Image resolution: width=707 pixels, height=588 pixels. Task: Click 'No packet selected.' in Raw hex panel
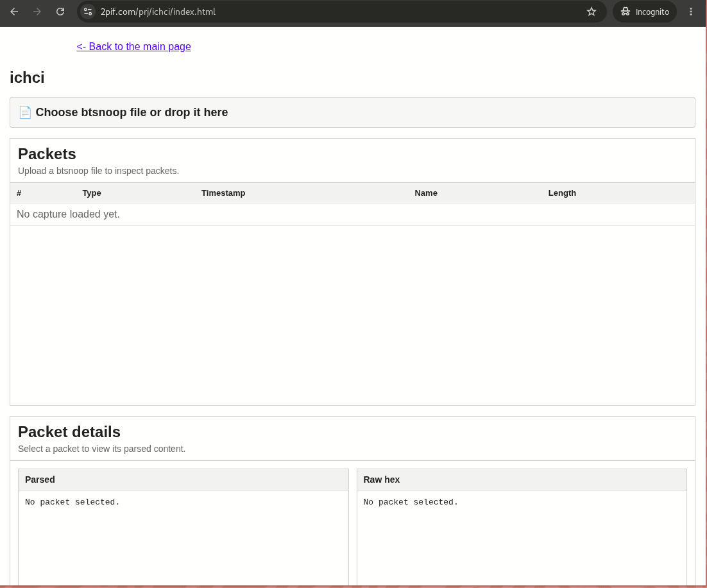pyautogui.click(x=411, y=502)
